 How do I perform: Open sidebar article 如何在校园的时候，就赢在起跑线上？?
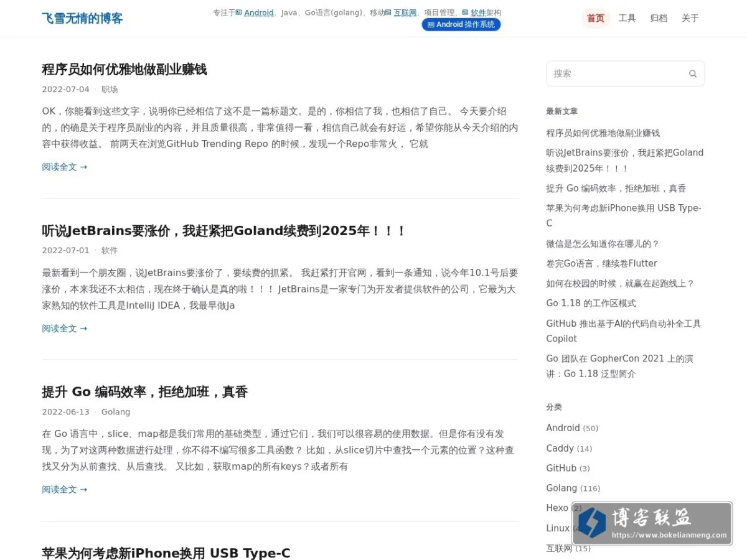point(620,284)
